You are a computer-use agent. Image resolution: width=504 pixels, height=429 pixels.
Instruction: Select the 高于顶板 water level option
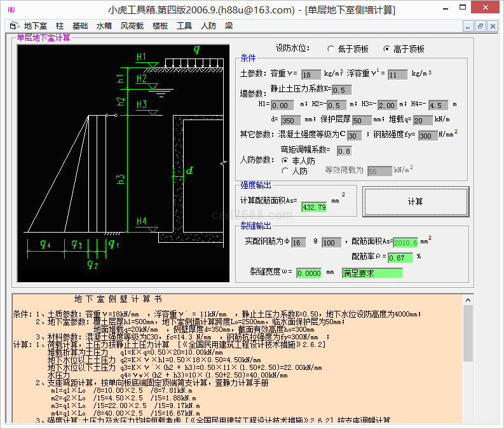point(386,49)
